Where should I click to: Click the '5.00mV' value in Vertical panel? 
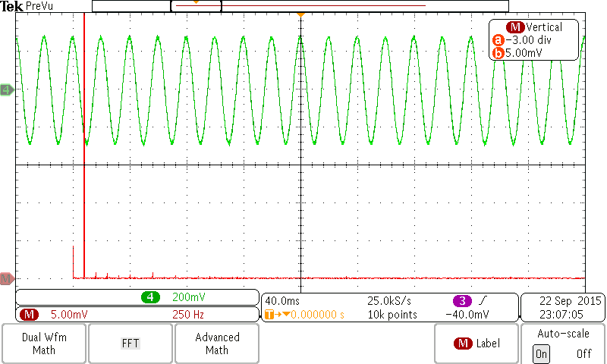pyautogui.click(x=524, y=53)
